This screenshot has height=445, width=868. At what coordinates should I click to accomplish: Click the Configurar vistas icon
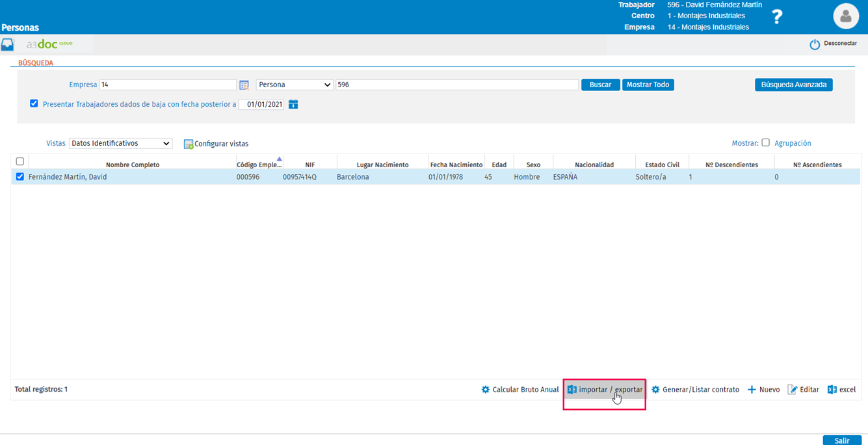pyautogui.click(x=189, y=144)
